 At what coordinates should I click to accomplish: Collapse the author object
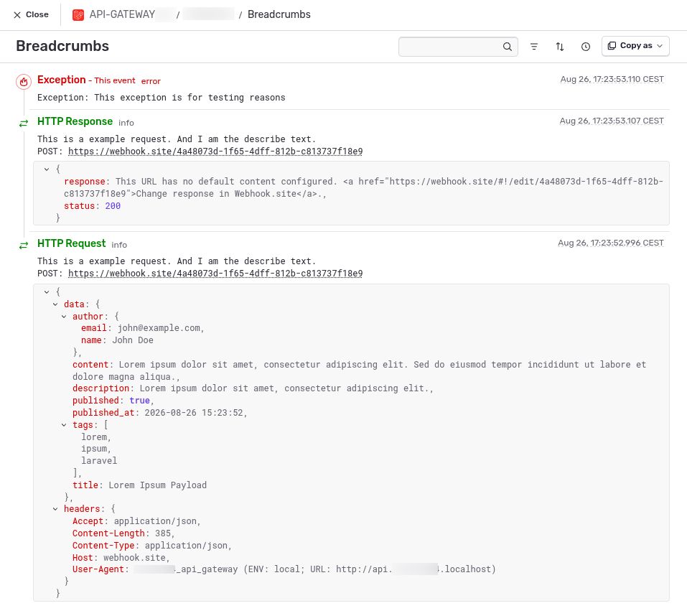click(x=64, y=317)
